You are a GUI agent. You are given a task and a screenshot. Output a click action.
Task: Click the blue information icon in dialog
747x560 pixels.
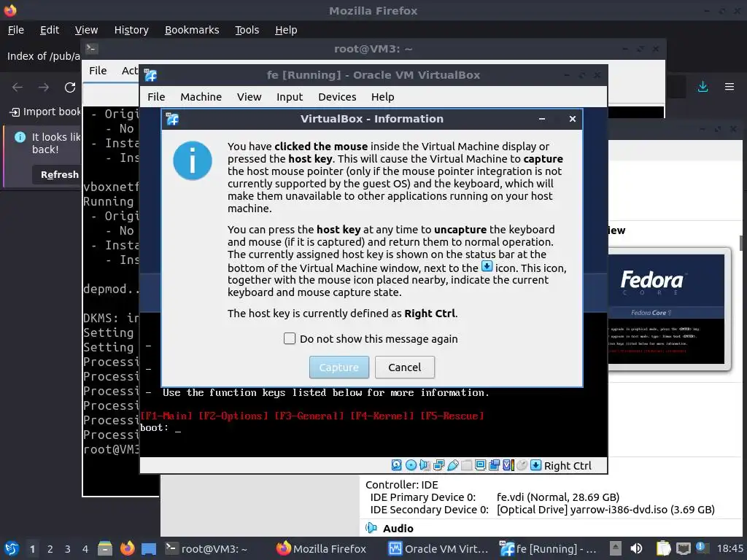pyautogui.click(x=193, y=160)
